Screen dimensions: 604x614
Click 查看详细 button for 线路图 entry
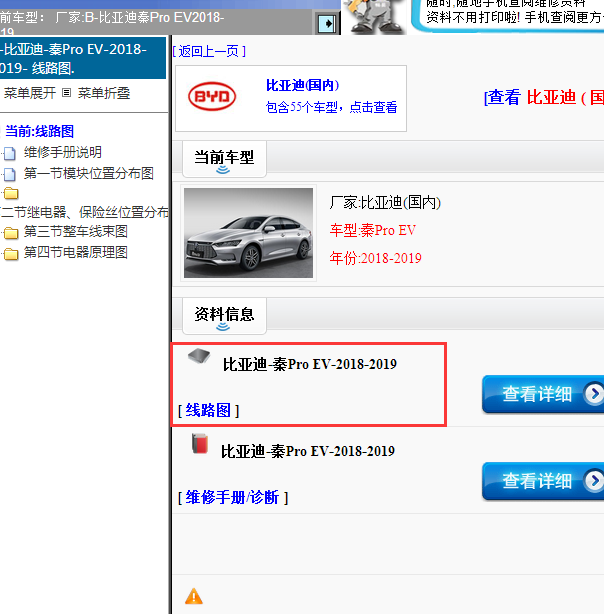coord(543,394)
